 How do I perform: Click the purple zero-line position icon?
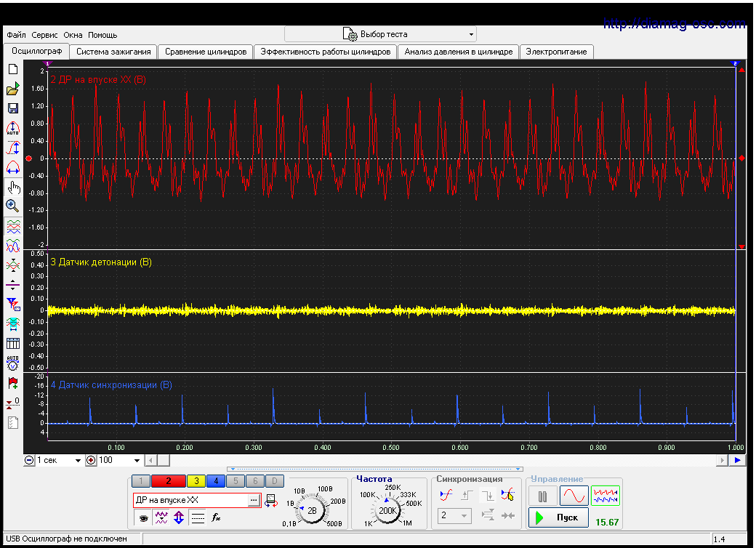(13, 285)
